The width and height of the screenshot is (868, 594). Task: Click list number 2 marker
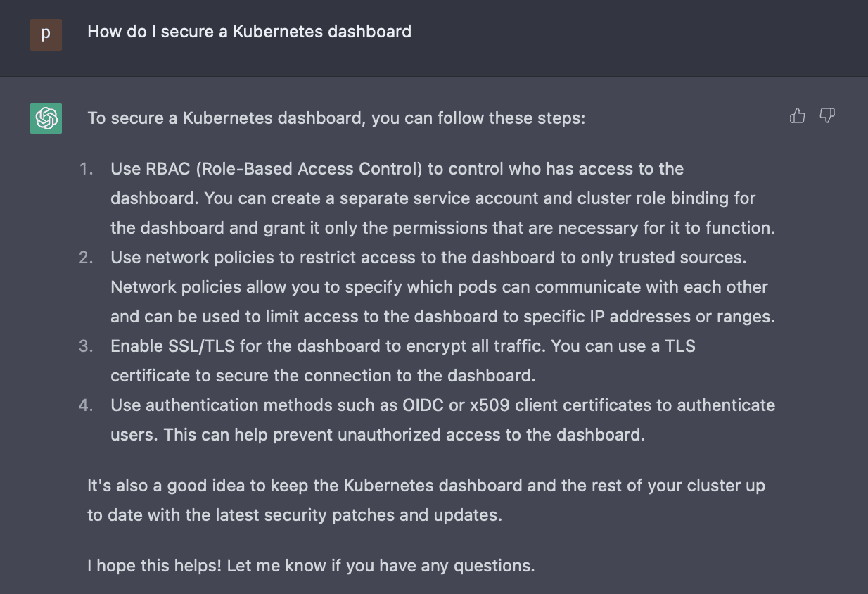click(86, 258)
